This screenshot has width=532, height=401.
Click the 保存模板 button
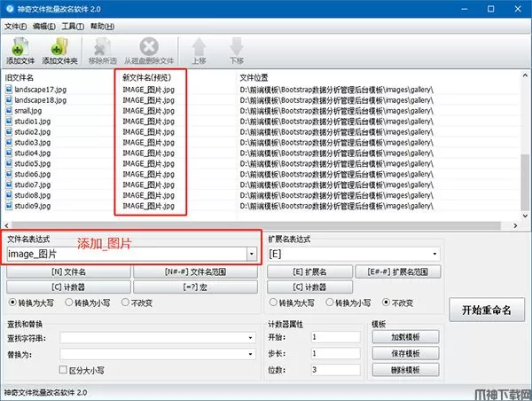405,353
